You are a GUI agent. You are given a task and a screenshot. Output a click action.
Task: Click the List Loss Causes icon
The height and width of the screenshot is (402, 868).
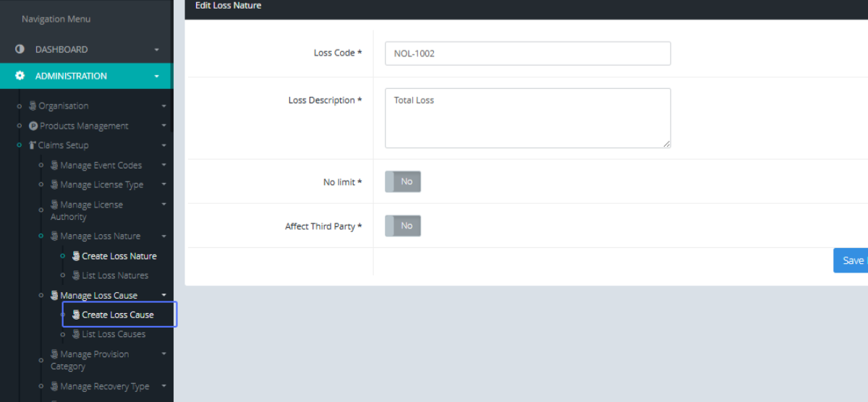[76, 335]
